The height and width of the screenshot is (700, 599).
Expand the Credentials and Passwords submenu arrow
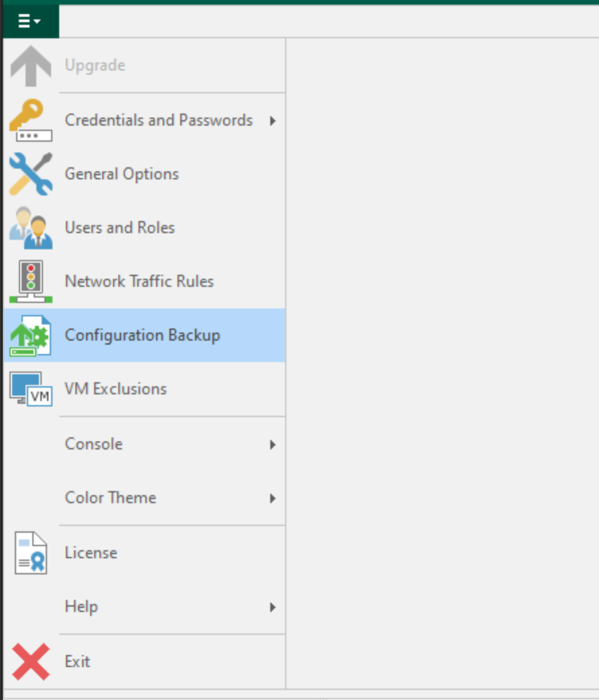pos(272,120)
